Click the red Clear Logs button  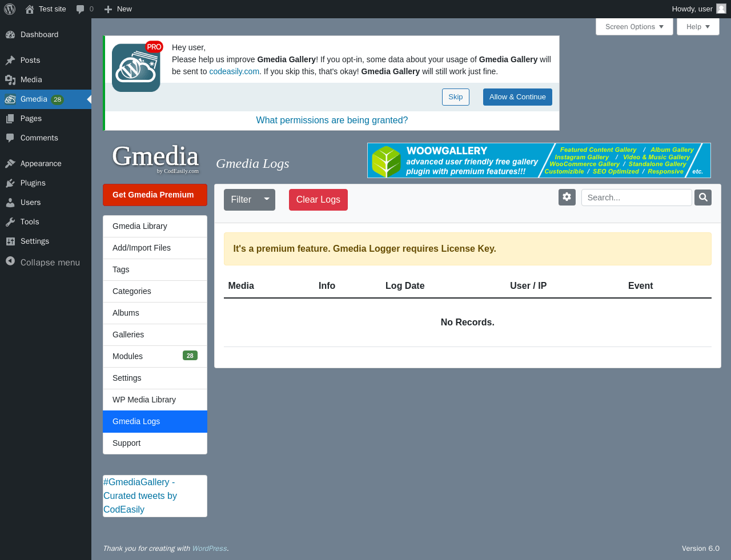point(318,200)
